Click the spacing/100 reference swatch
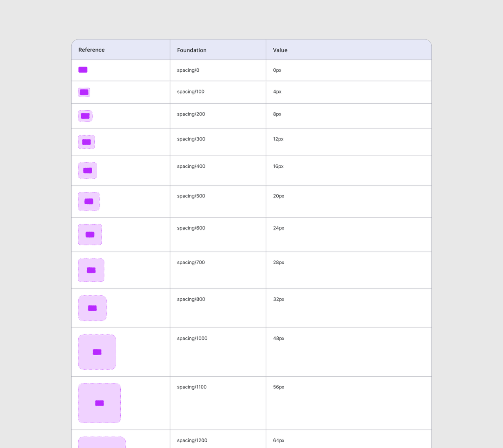503x448 pixels. (84, 92)
